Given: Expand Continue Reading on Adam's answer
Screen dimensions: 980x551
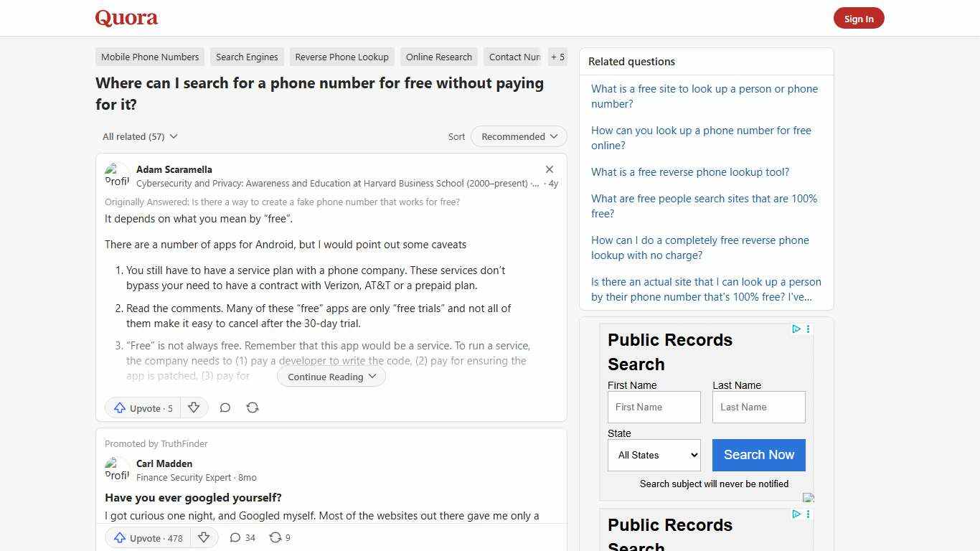Looking at the screenshot, I should (331, 376).
